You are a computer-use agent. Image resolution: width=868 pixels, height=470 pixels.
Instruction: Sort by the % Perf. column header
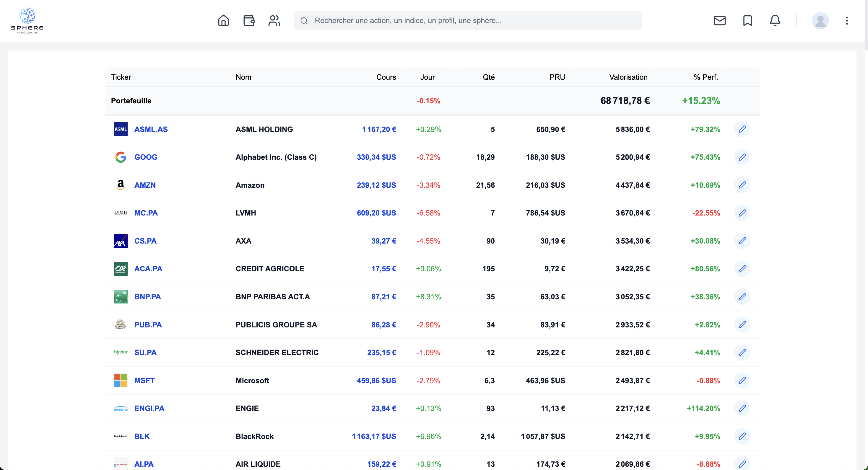point(706,77)
